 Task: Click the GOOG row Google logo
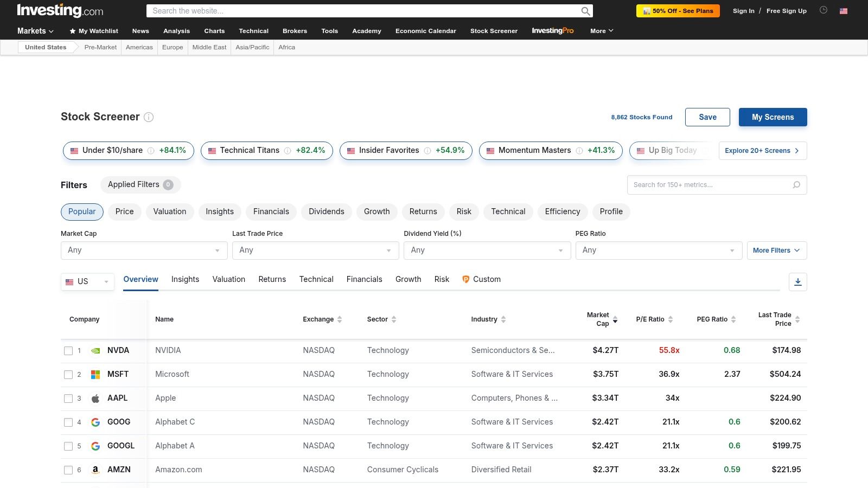(x=95, y=422)
